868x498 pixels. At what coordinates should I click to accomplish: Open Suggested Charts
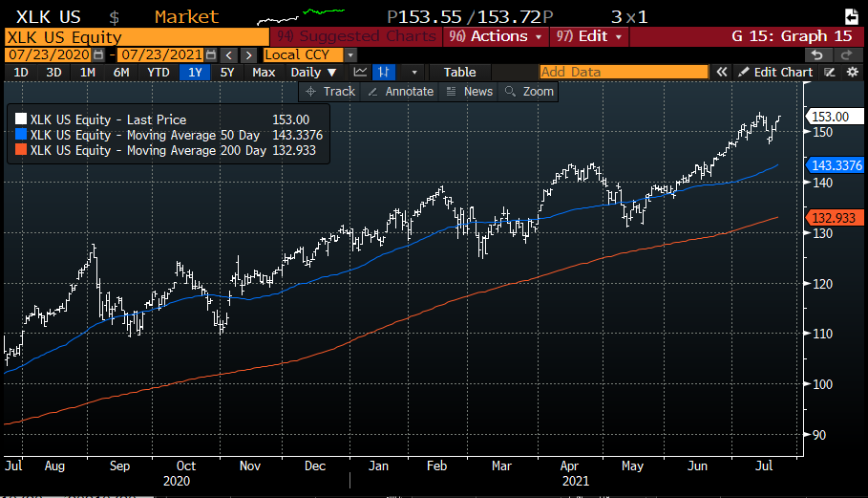[356, 36]
